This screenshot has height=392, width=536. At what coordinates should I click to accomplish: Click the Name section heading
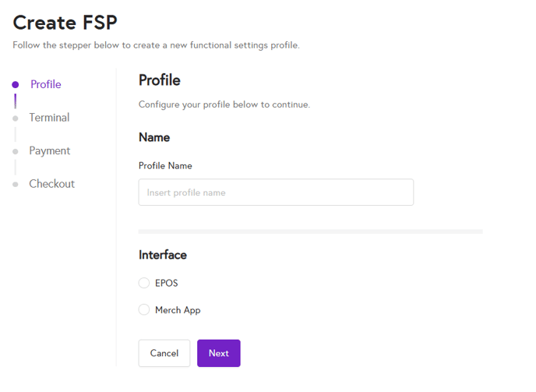[x=154, y=137]
